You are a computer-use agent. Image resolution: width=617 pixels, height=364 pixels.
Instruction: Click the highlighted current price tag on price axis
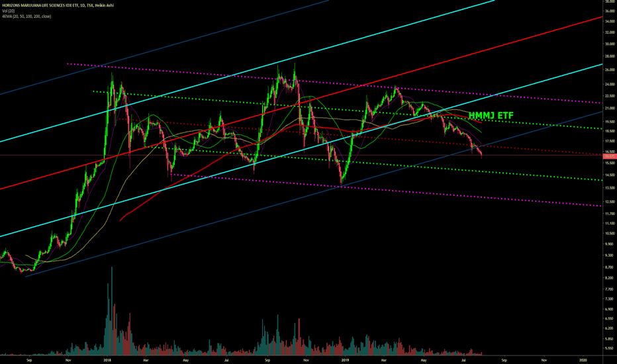point(610,157)
